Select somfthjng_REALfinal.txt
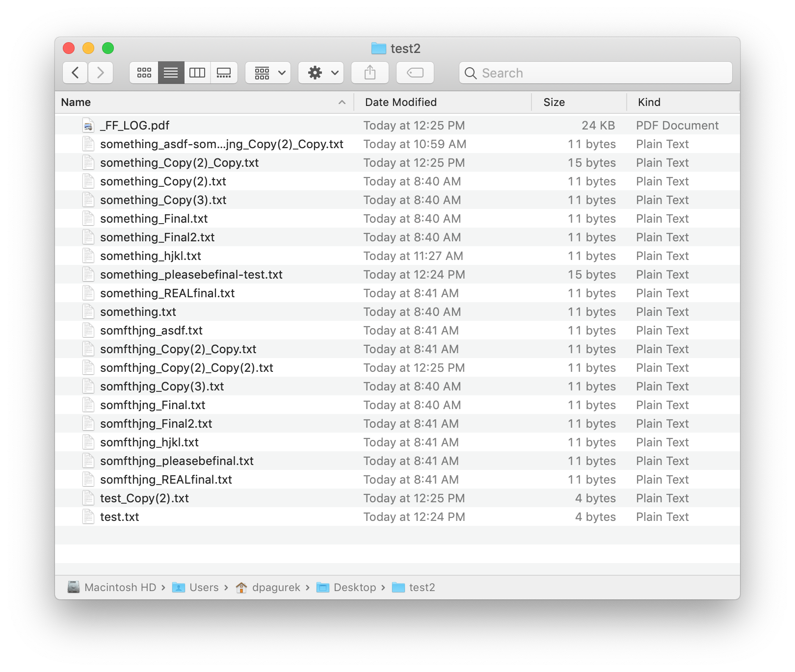795x672 pixels. [x=166, y=480]
